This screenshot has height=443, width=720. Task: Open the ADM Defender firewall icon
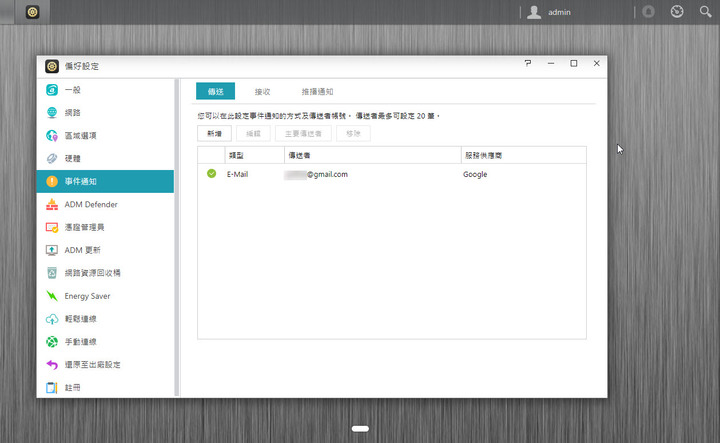click(52, 204)
